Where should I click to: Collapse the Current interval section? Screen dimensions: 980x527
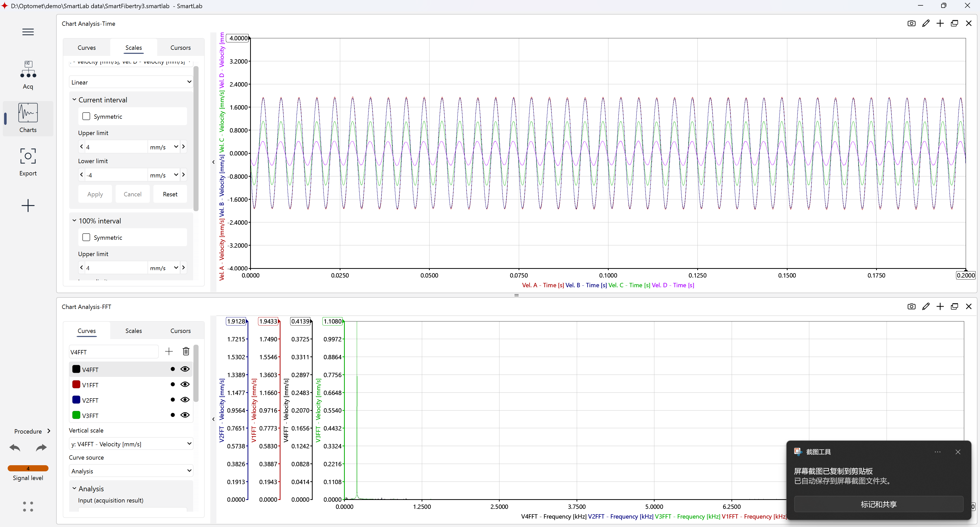pos(75,100)
